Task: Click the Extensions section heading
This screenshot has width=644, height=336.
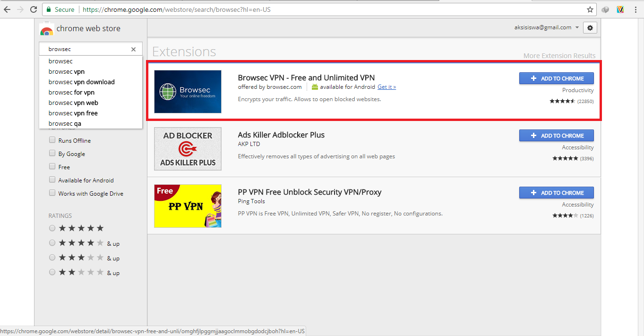Action: [x=184, y=52]
